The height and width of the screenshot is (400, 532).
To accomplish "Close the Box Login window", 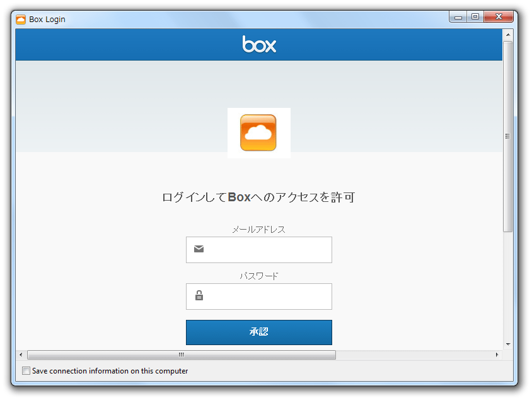I will pos(499,17).
